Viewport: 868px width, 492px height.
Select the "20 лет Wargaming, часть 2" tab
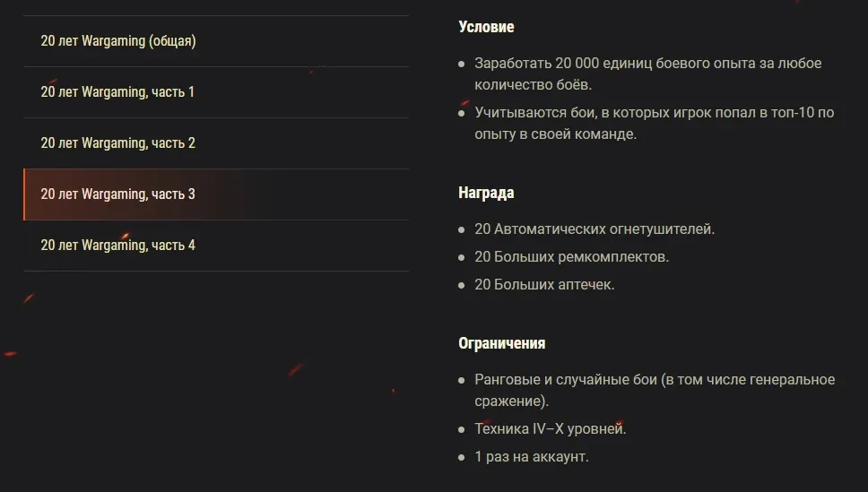(117, 143)
